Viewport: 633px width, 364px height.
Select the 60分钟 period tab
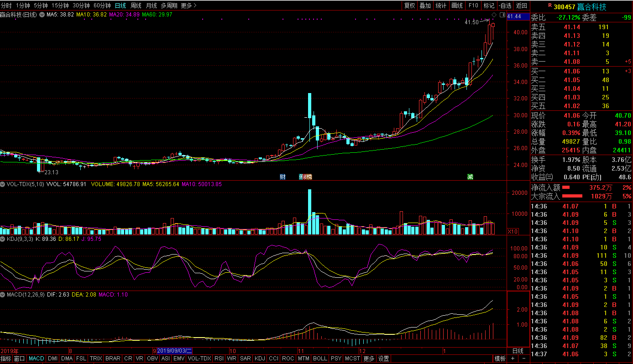[102, 5]
